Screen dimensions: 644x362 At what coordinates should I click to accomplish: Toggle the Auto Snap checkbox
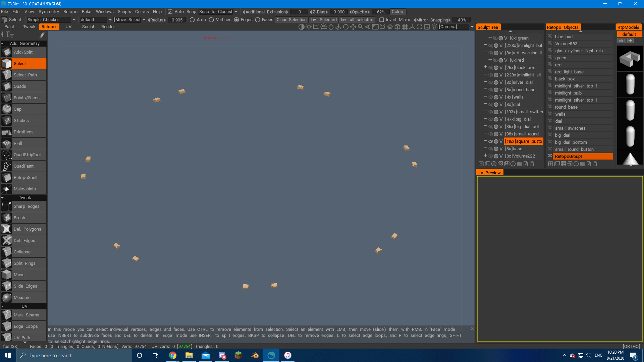(170, 12)
